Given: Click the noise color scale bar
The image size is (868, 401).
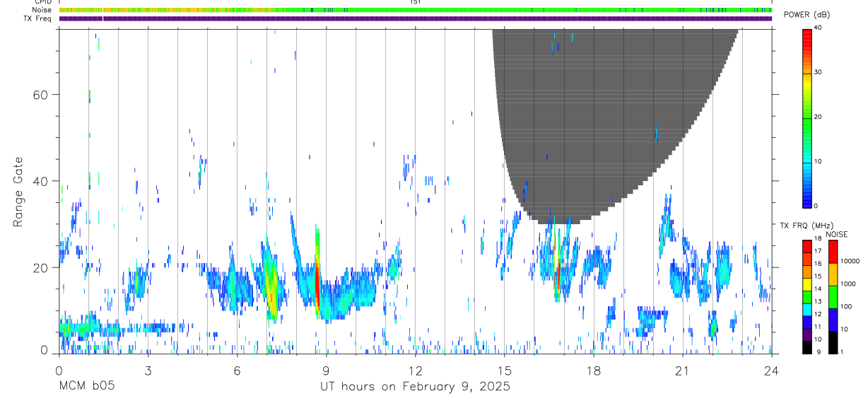Looking at the screenshot, I should click(833, 296).
